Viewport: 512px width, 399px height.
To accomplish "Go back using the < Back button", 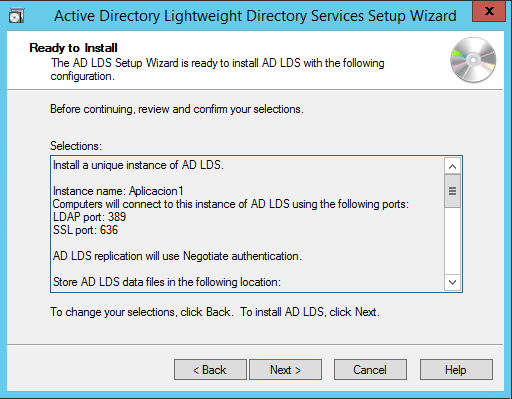I will [x=210, y=370].
